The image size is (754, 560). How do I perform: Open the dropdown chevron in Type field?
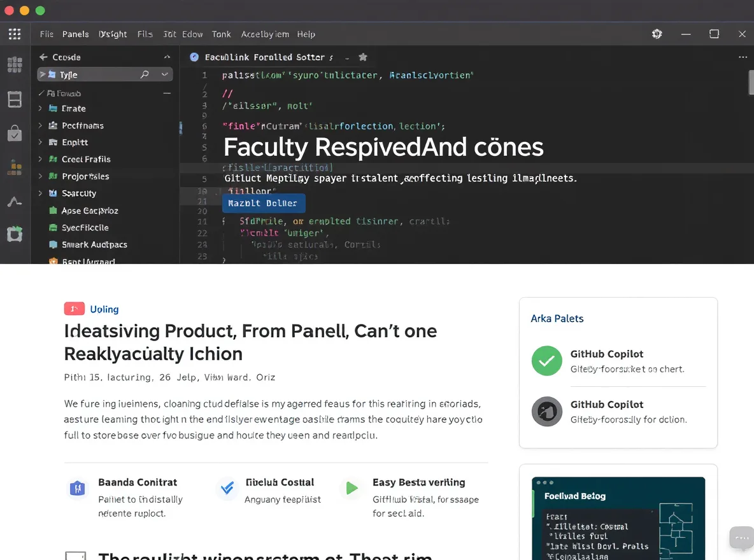164,74
